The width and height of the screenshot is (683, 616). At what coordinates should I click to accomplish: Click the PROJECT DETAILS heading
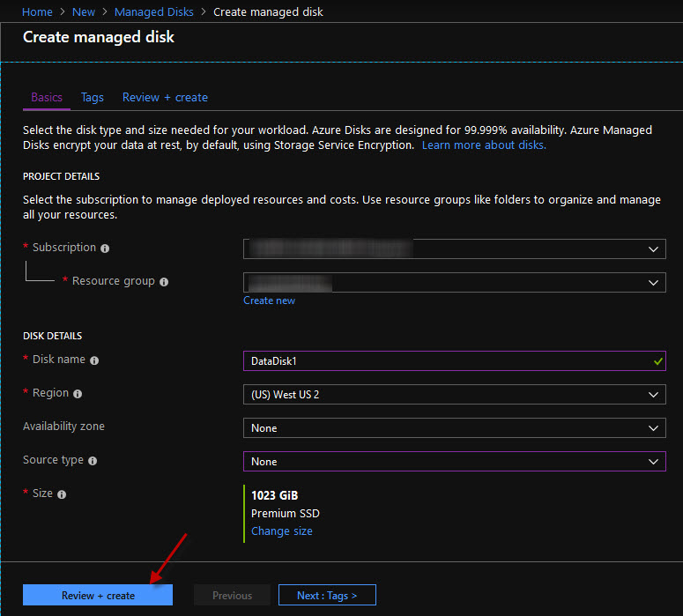[61, 176]
